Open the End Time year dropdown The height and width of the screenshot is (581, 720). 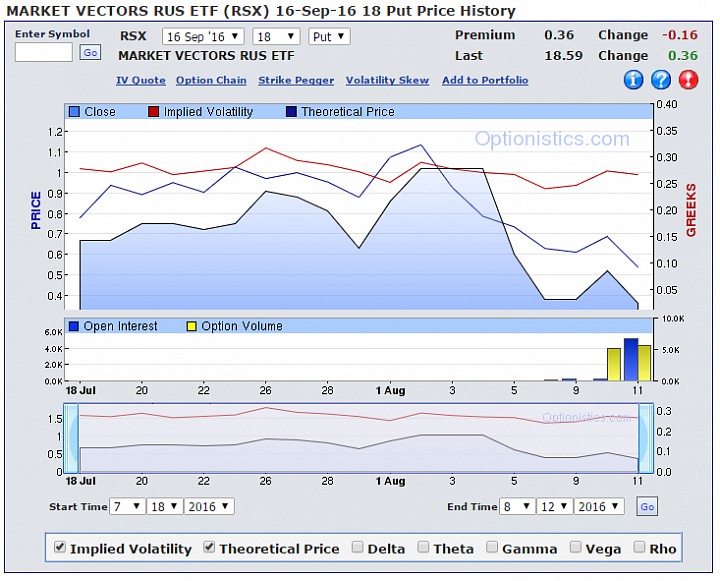(599, 507)
